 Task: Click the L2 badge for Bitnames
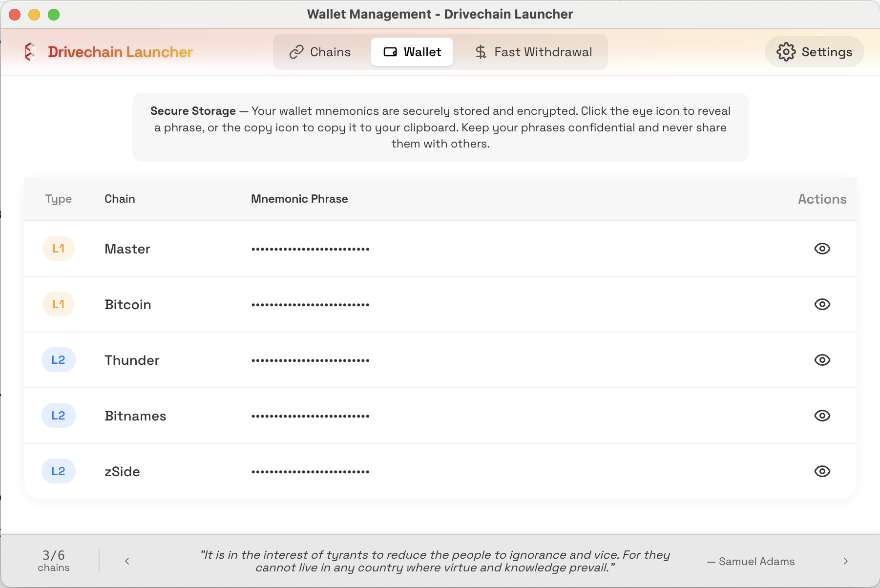pos(59,416)
